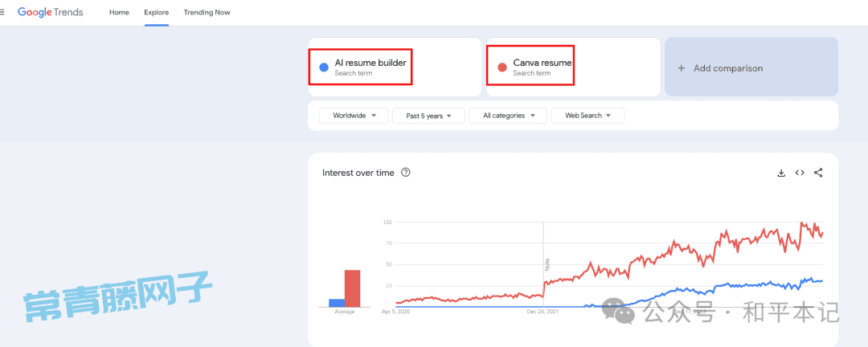The height and width of the screenshot is (347, 868).
Task: Open the Worldwide region dropdown
Action: click(x=353, y=116)
